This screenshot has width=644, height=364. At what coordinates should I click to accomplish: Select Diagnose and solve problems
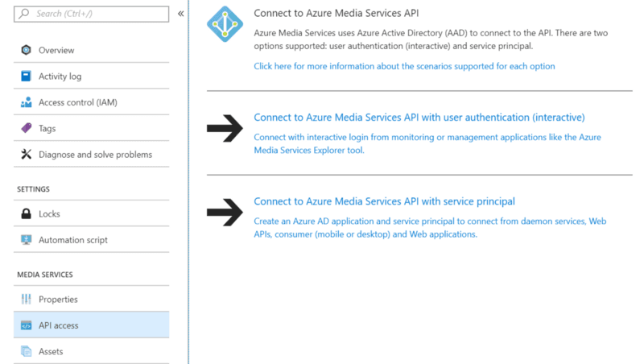pyautogui.click(x=91, y=155)
